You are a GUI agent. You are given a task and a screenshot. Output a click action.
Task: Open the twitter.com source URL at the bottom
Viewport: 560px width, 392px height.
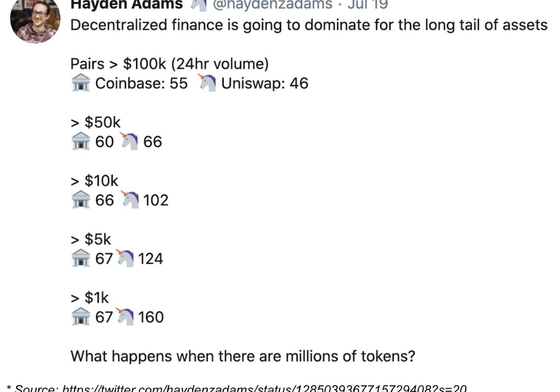point(264,388)
